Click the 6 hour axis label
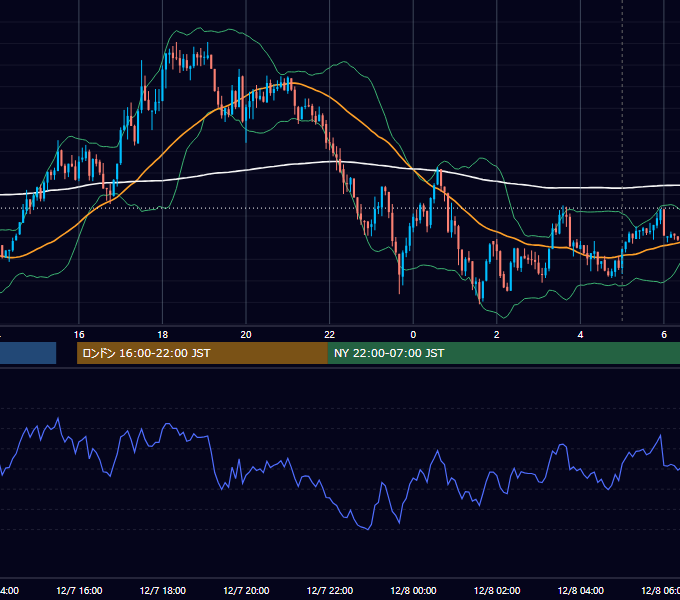Viewport: 680px width, 600px height. [x=664, y=335]
